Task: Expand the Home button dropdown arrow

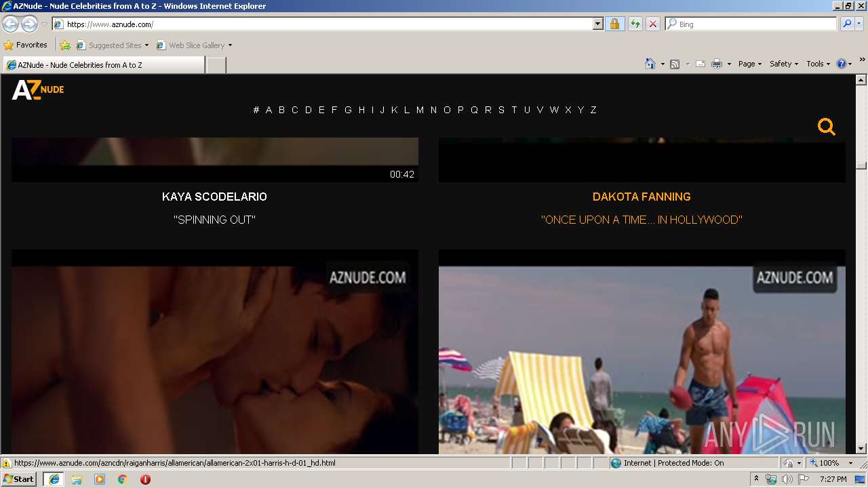Action: [x=661, y=64]
